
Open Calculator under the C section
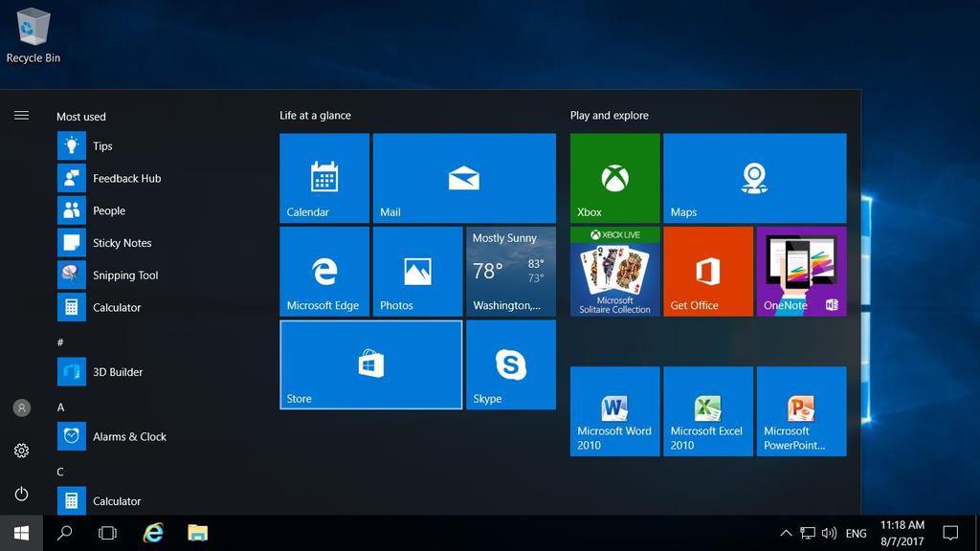pyautogui.click(x=156, y=501)
